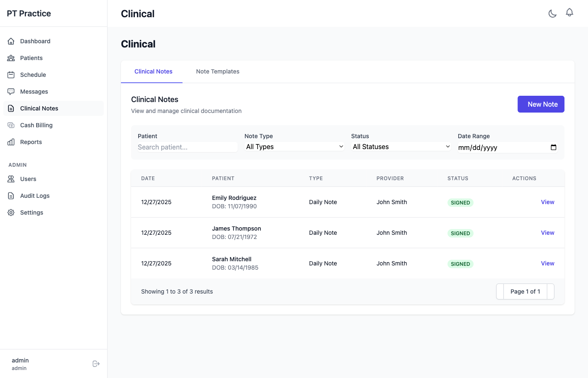Click the Settings gear icon
Image resolution: width=588 pixels, height=378 pixels.
click(x=11, y=213)
